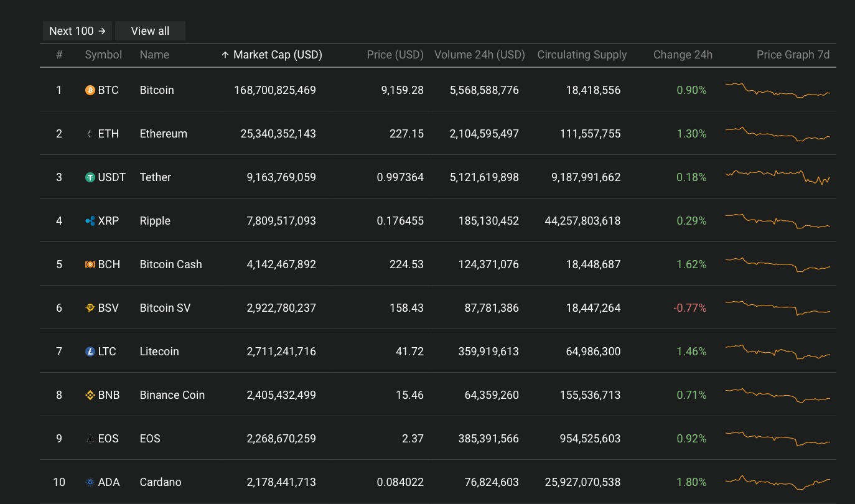Sort table by Name column header

coord(154,55)
